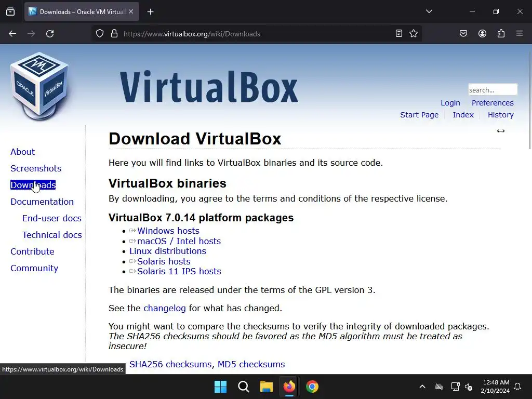Viewport: 532px width, 399px height.
Task: Open End-user docs in sidebar
Action: (x=51, y=218)
